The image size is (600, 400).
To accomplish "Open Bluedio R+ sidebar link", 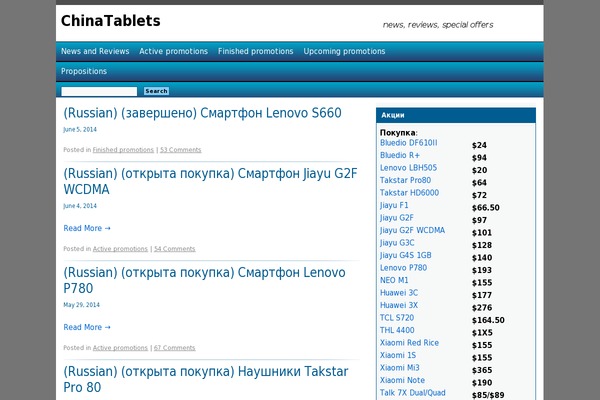I will point(400,155).
